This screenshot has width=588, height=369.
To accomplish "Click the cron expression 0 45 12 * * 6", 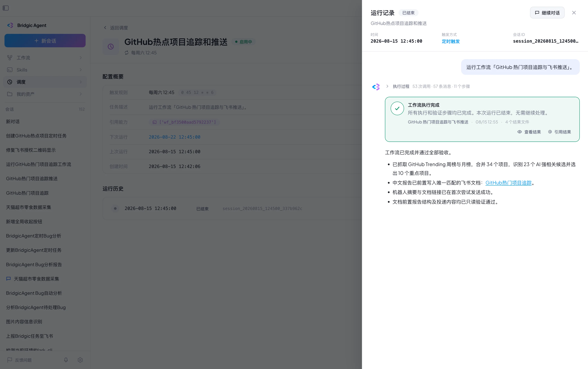I will coord(197,93).
